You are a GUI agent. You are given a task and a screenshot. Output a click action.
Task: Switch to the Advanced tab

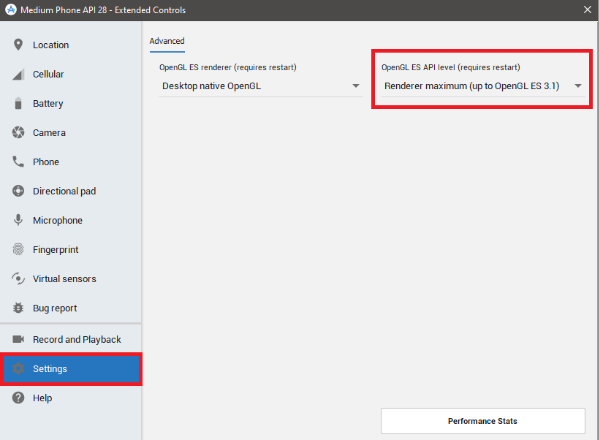[167, 41]
